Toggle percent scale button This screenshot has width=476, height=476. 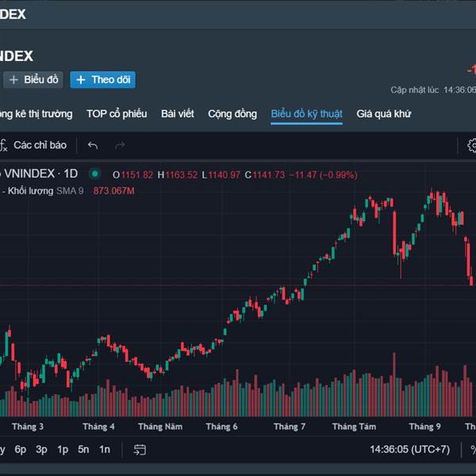pos(473,450)
